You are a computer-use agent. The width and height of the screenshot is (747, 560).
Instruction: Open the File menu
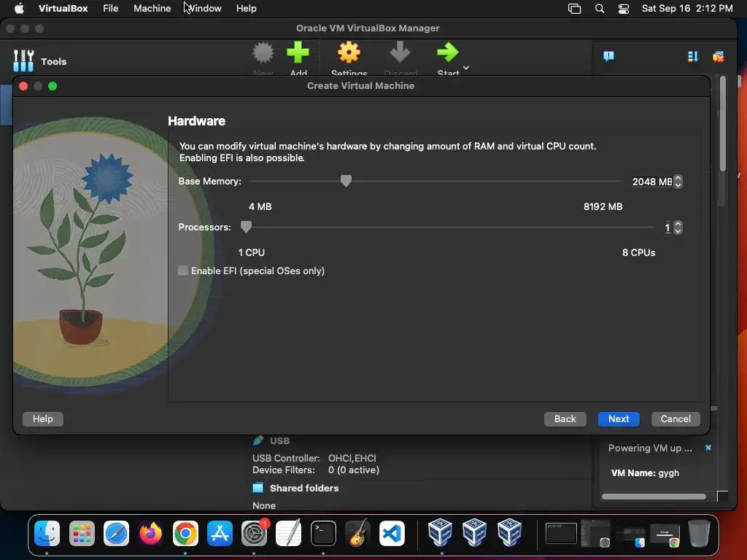(111, 8)
